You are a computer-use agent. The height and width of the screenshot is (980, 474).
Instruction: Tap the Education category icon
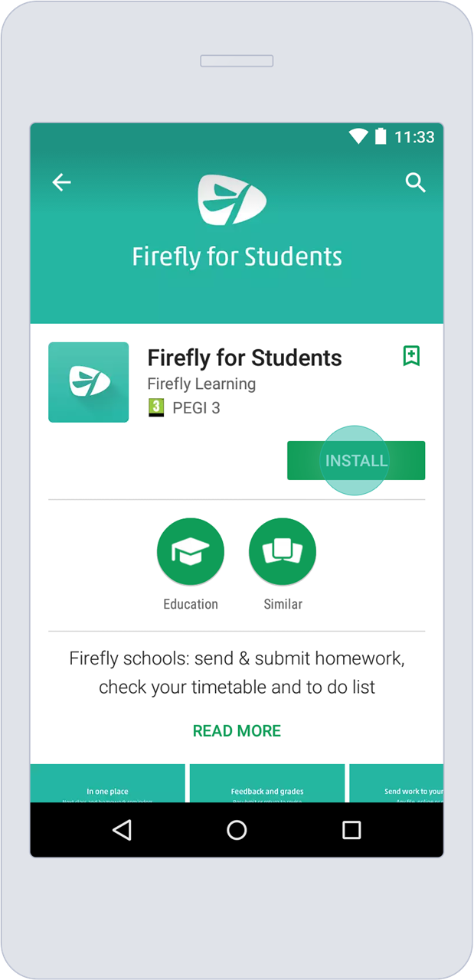click(190, 552)
